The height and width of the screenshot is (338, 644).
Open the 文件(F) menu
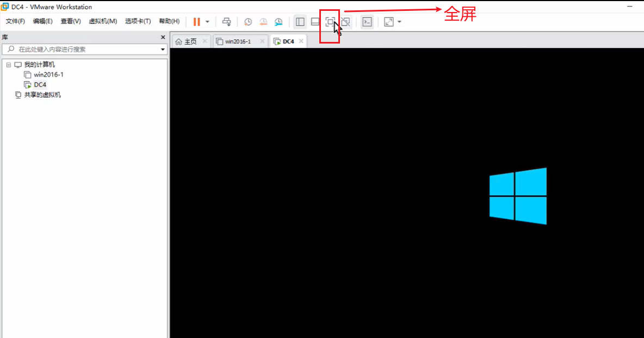[15, 21]
